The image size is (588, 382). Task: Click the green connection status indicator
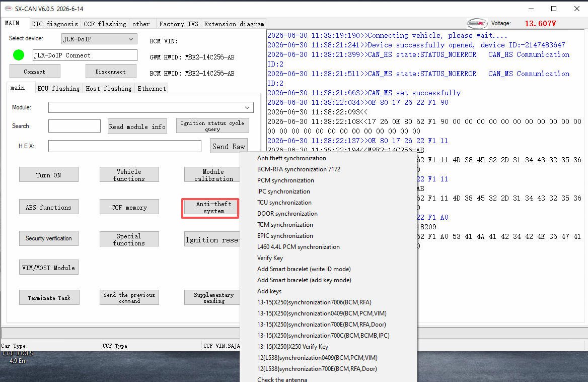coord(18,55)
